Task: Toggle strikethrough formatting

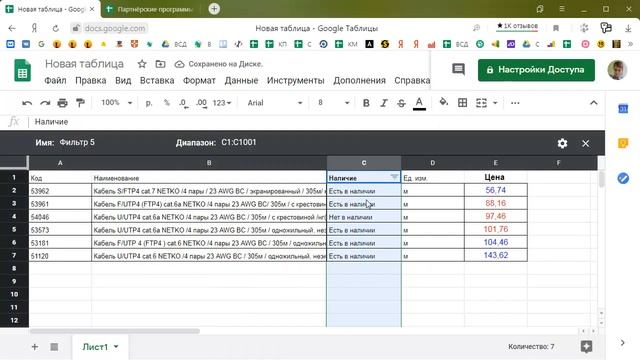Action: click(x=401, y=103)
